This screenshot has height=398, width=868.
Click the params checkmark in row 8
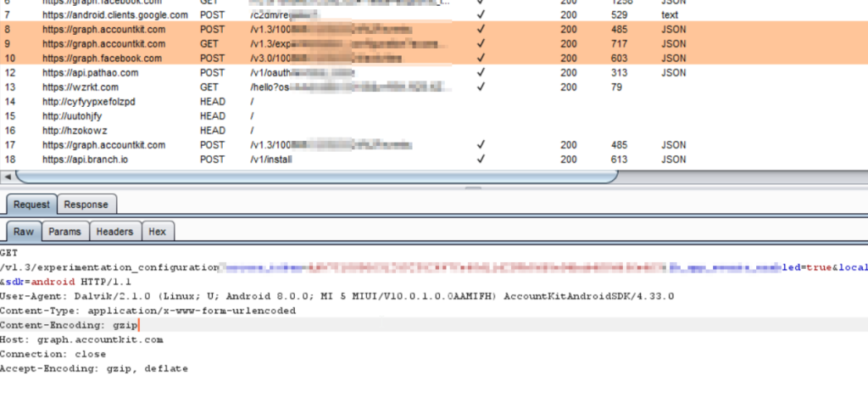481,29
